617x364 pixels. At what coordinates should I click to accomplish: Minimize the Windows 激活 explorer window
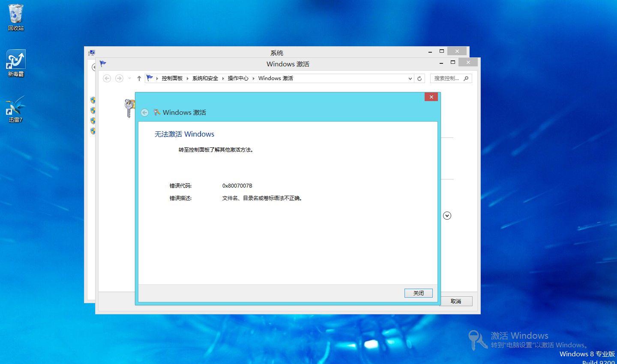(441, 63)
